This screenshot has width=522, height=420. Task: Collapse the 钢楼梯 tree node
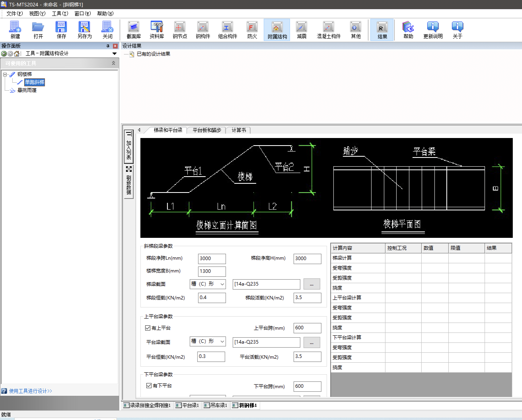pos(5,74)
